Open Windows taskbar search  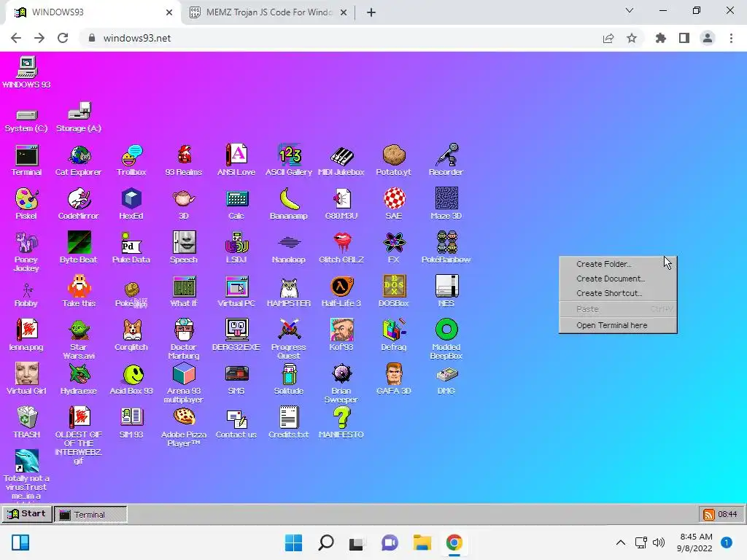tap(326, 542)
